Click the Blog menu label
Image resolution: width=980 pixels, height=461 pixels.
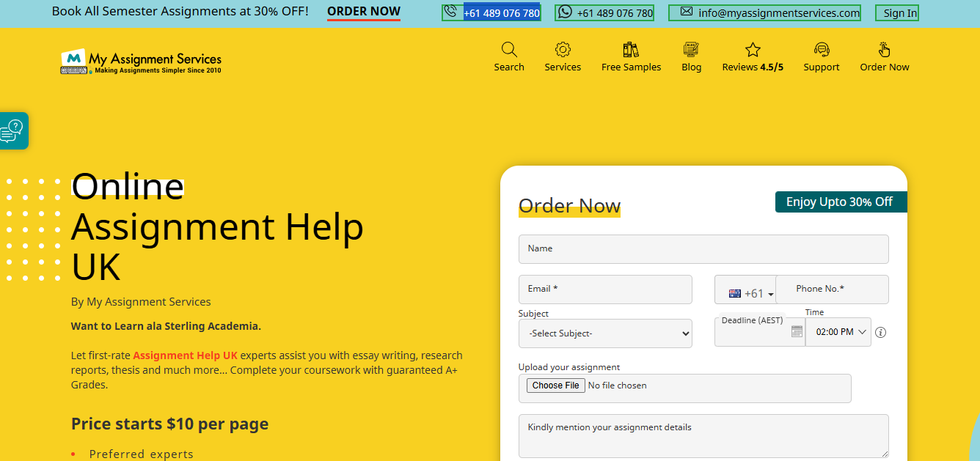691,67
